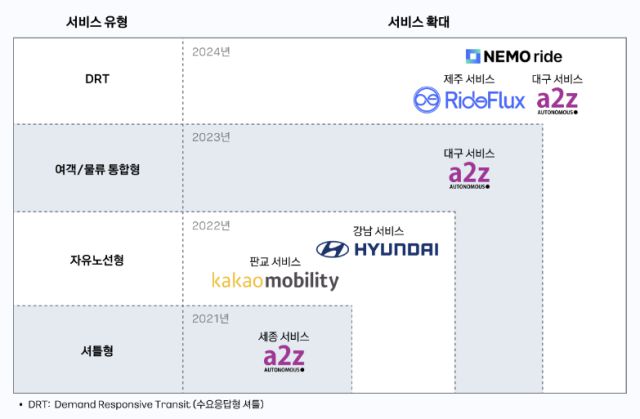640x419 pixels.
Task: Select the 여객/물류 통합형 row label
Action: coord(97,169)
